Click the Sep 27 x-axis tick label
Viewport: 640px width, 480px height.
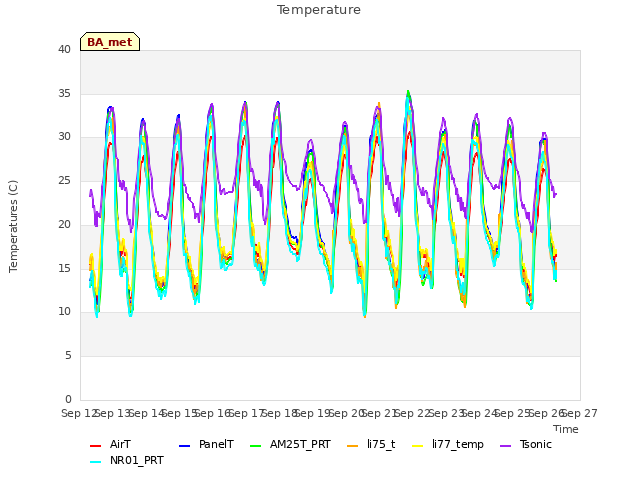tap(580, 413)
